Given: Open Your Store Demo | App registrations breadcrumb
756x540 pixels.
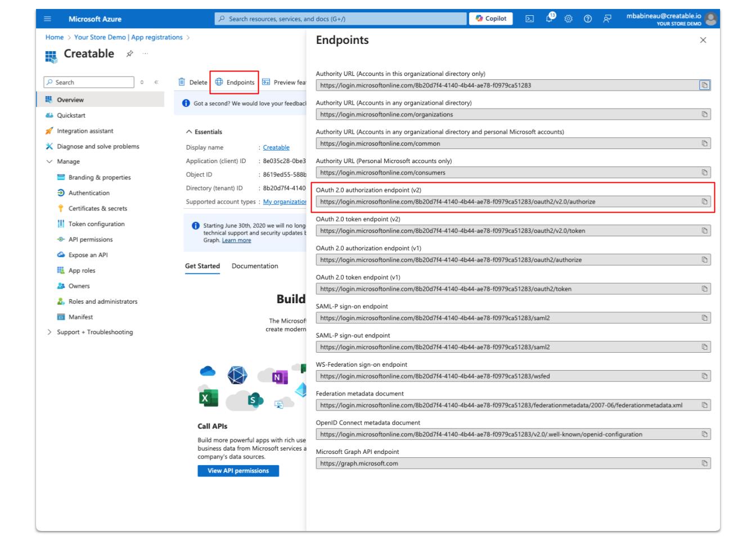Looking at the screenshot, I should [x=128, y=38].
